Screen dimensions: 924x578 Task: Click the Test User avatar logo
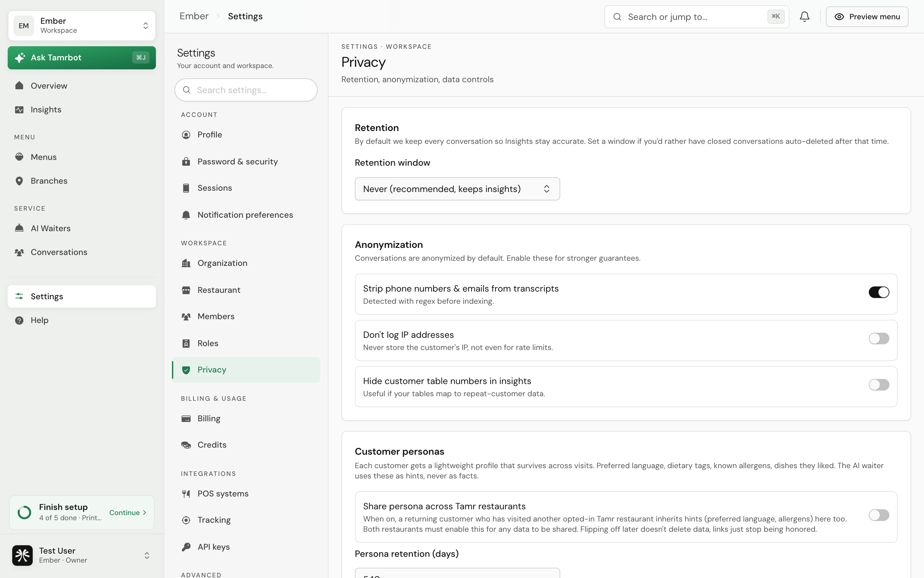point(22,555)
